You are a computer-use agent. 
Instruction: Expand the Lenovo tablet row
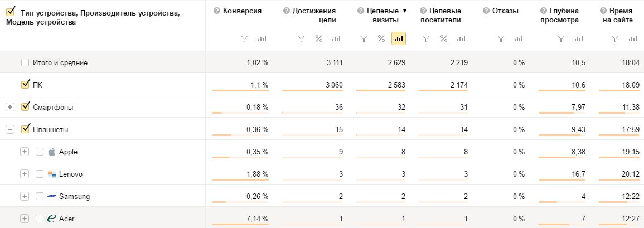[x=24, y=174]
